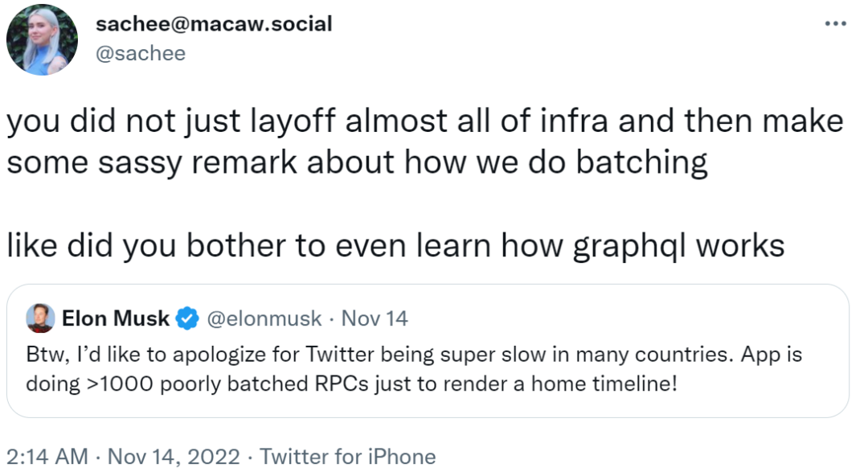The height and width of the screenshot is (476, 868).
Task: Click the line starting "you did not just layoff"
Action: pos(425,121)
